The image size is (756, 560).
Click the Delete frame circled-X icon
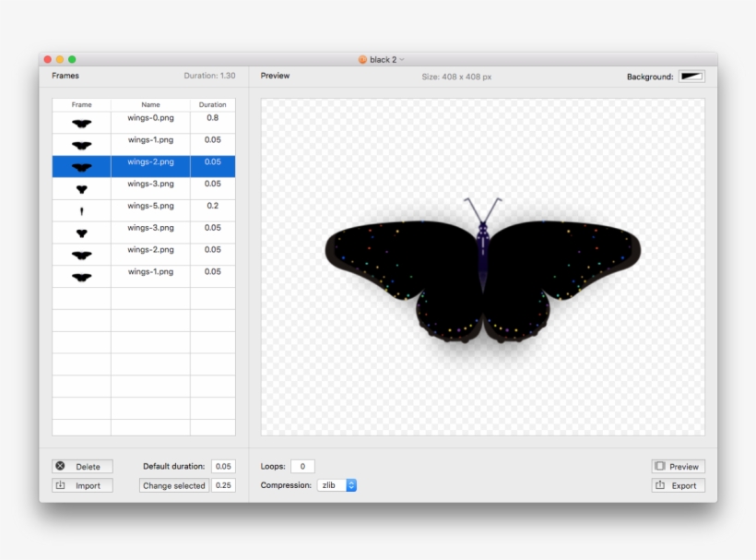point(60,466)
